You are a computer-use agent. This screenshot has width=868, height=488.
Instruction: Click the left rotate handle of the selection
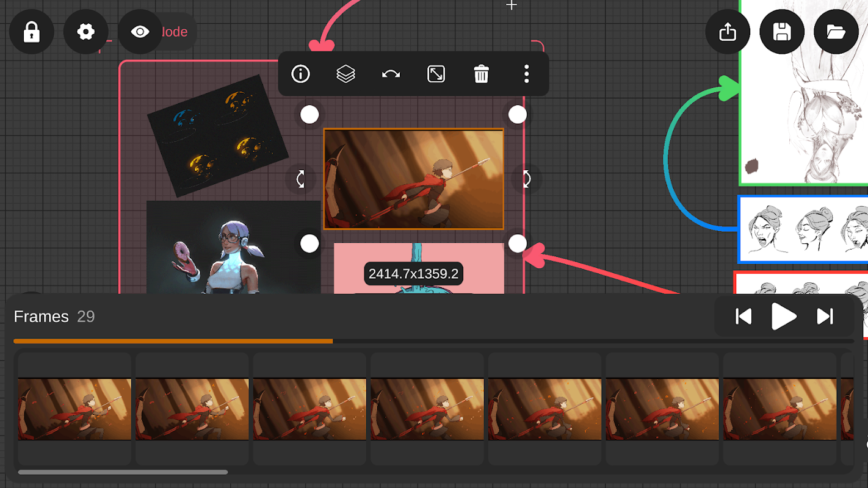[300, 179]
